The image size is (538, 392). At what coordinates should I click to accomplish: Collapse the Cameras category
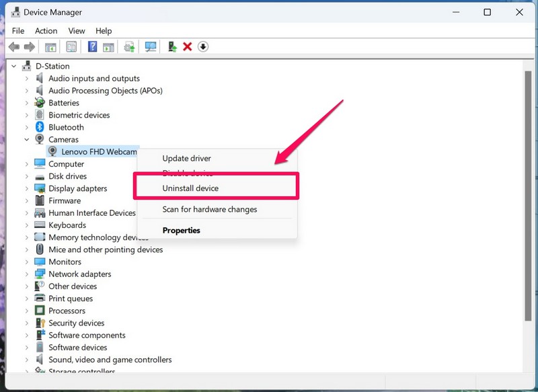[x=27, y=140]
